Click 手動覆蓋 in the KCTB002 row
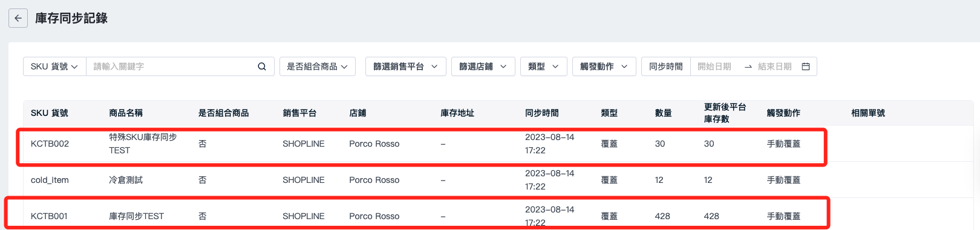980x230 pixels. (x=783, y=144)
